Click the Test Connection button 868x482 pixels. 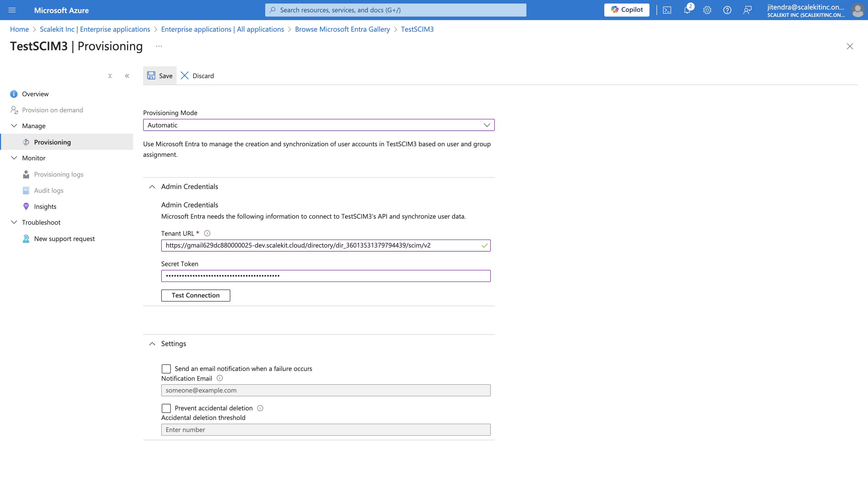pos(195,295)
